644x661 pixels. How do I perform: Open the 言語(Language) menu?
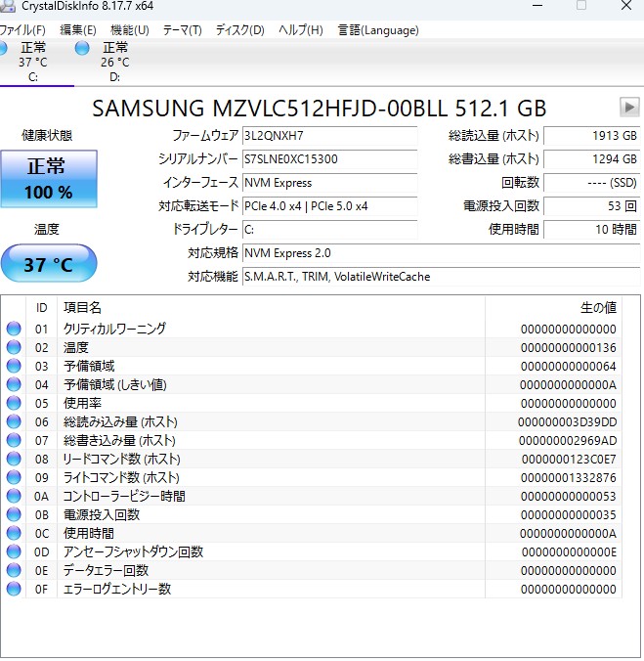(378, 30)
